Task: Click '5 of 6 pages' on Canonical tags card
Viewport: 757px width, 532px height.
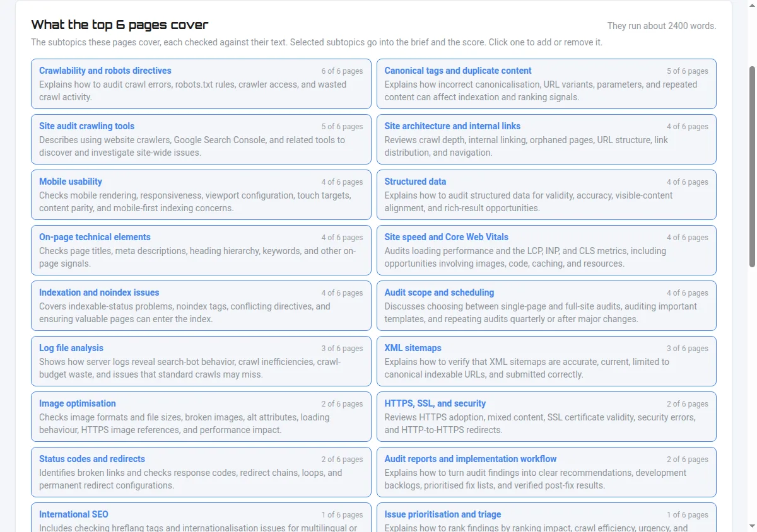Action: pyautogui.click(x=688, y=71)
